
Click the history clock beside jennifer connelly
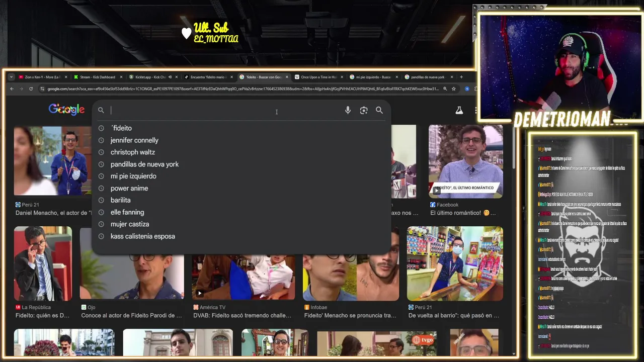point(101,140)
